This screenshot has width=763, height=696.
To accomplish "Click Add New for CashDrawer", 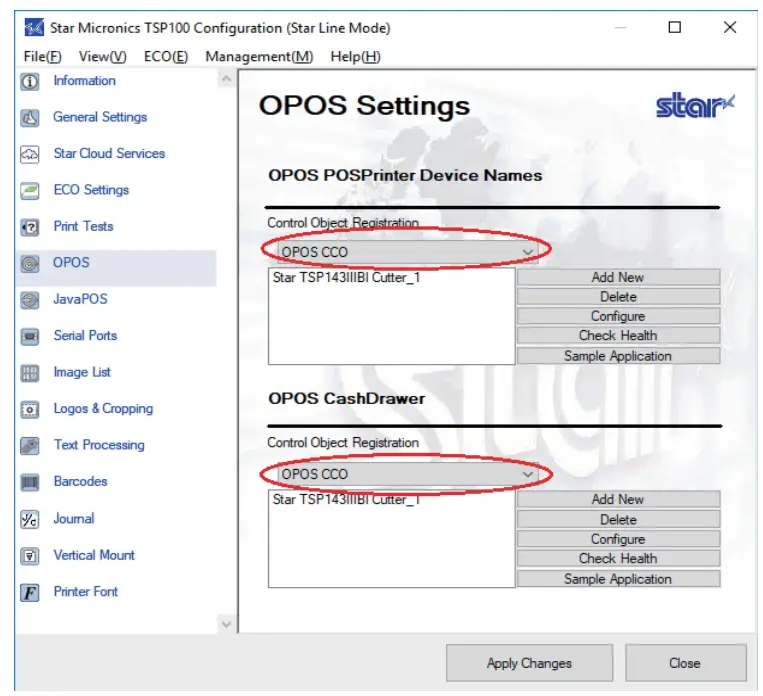I will click(618, 499).
